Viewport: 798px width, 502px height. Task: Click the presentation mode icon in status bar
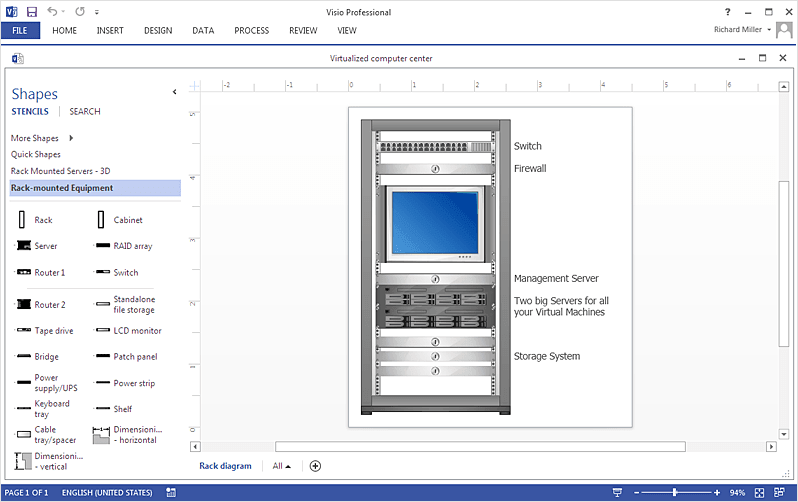(x=617, y=492)
